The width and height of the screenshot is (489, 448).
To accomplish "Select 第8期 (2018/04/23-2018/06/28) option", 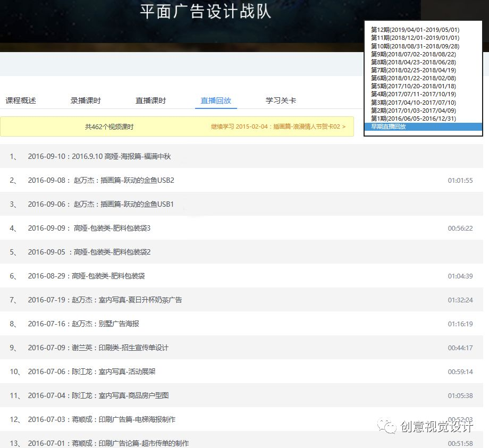I will point(414,62).
